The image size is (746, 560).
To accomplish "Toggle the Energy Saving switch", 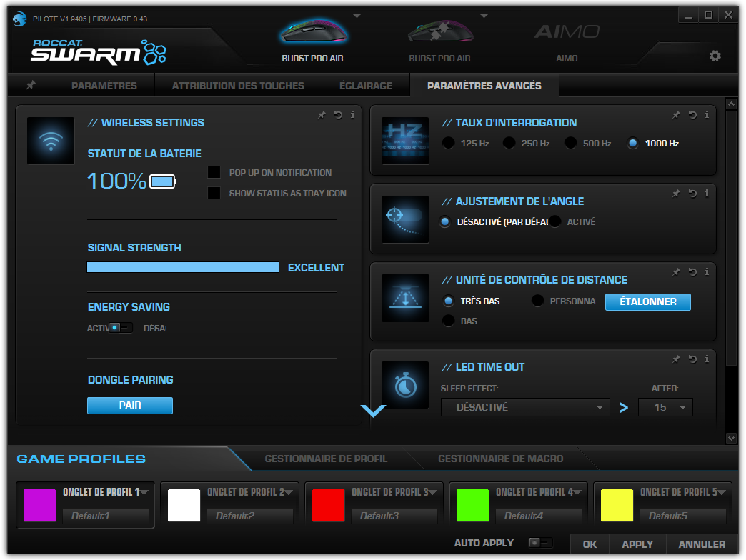I will pyautogui.click(x=120, y=328).
